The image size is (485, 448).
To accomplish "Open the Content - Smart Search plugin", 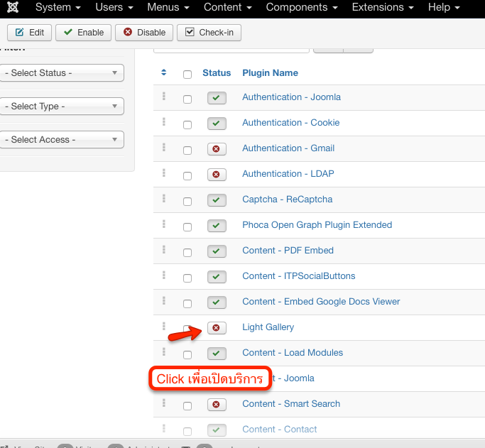I will coord(291,404).
